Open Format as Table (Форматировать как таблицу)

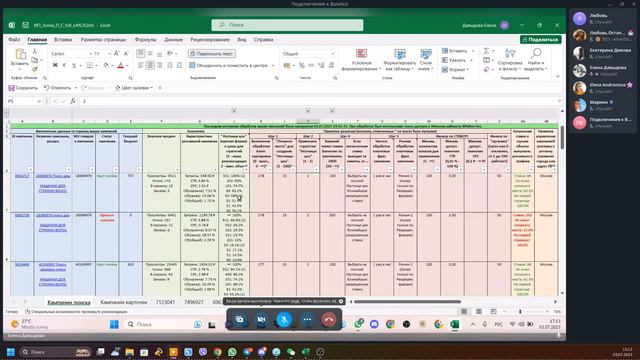coord(400,60)
